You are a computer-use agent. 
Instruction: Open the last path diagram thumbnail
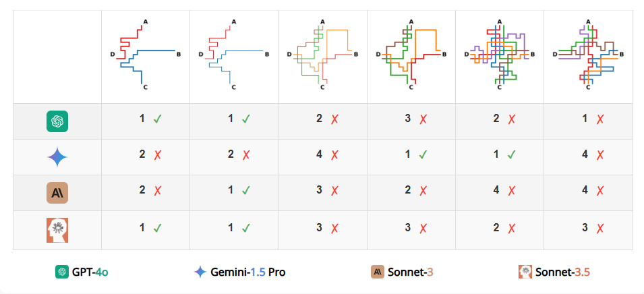point(588,54)
